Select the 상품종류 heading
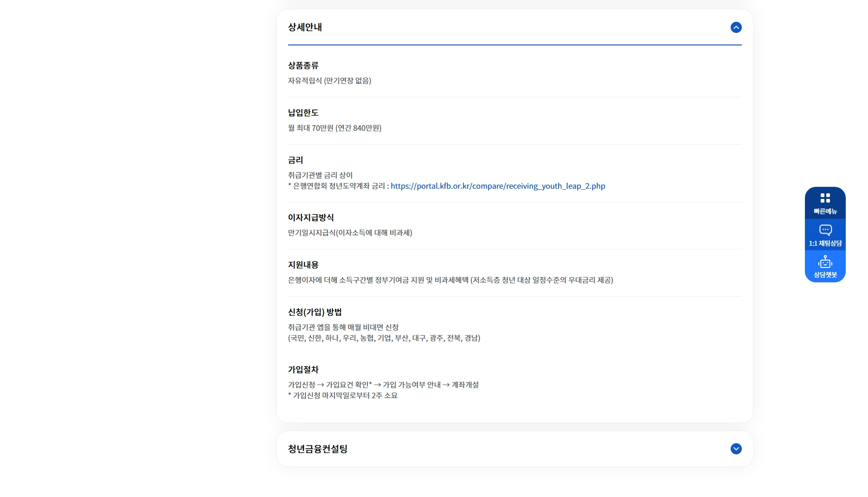 click(303, 65)
